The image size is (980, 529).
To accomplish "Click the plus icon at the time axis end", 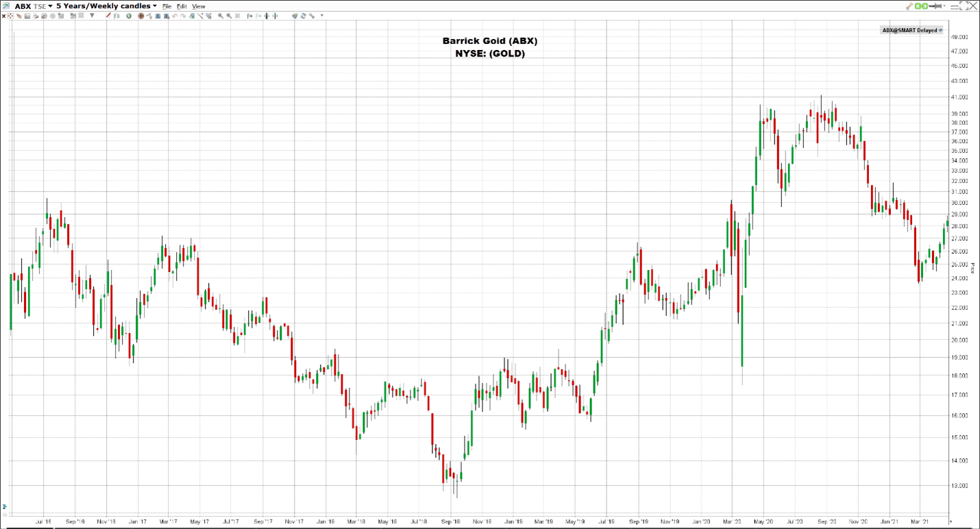I will (951, 521).
